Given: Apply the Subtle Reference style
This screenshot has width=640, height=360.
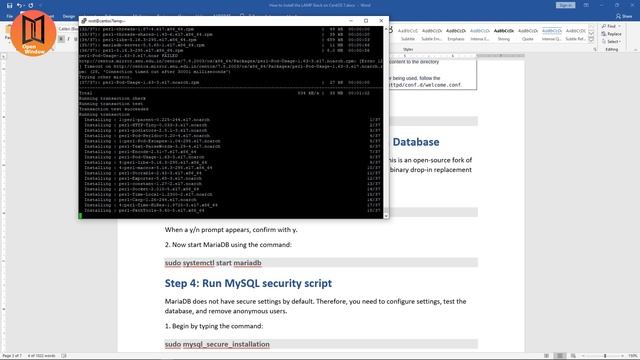Looking at the screenshot, I should tap(576, 34).
